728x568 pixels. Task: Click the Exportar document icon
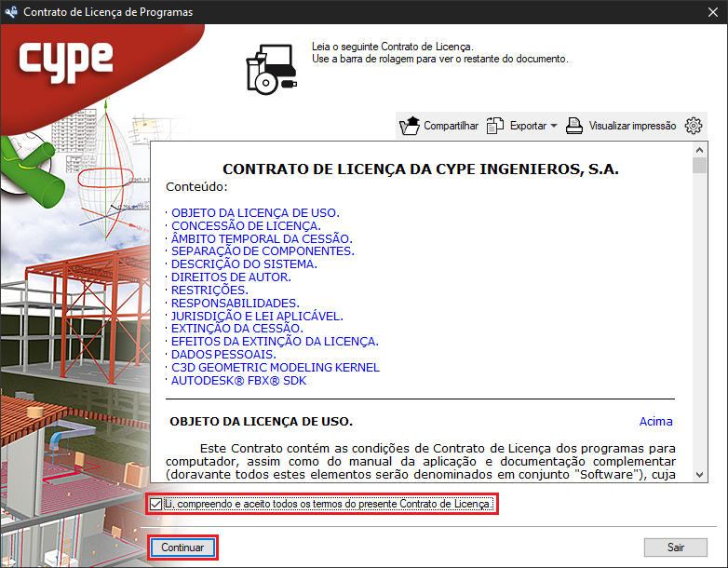495,126
